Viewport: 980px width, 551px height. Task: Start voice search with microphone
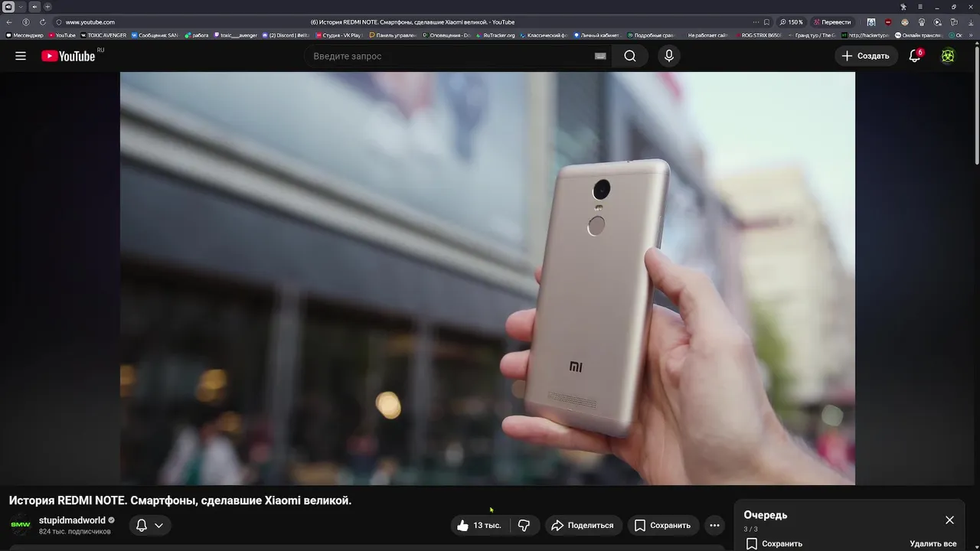point(669,56)
